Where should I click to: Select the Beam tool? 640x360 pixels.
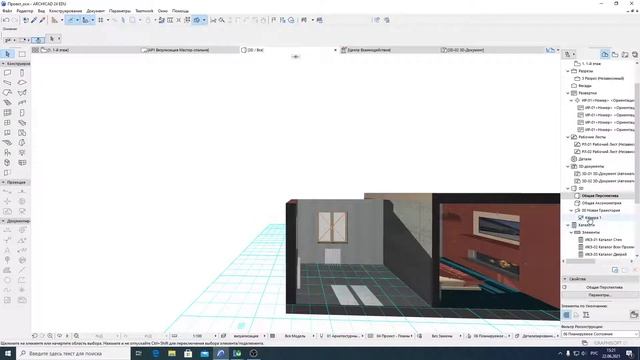pos(7,82)
